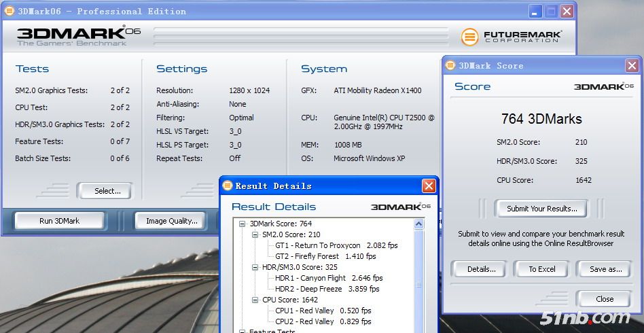Click the Result Details window title icon
Image resolution: width=644 pixels, height=333 pixels.
[x=227, y=186]
